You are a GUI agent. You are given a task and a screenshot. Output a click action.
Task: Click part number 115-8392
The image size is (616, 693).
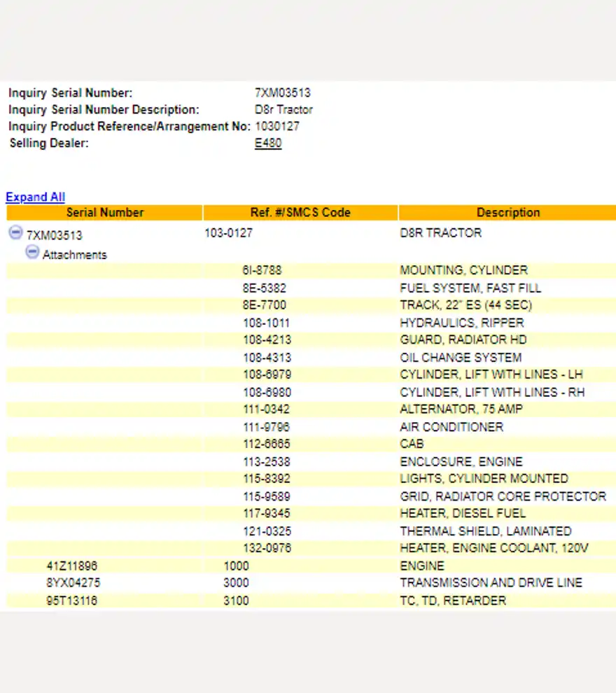pyautogui.click(x=267, y=479)
